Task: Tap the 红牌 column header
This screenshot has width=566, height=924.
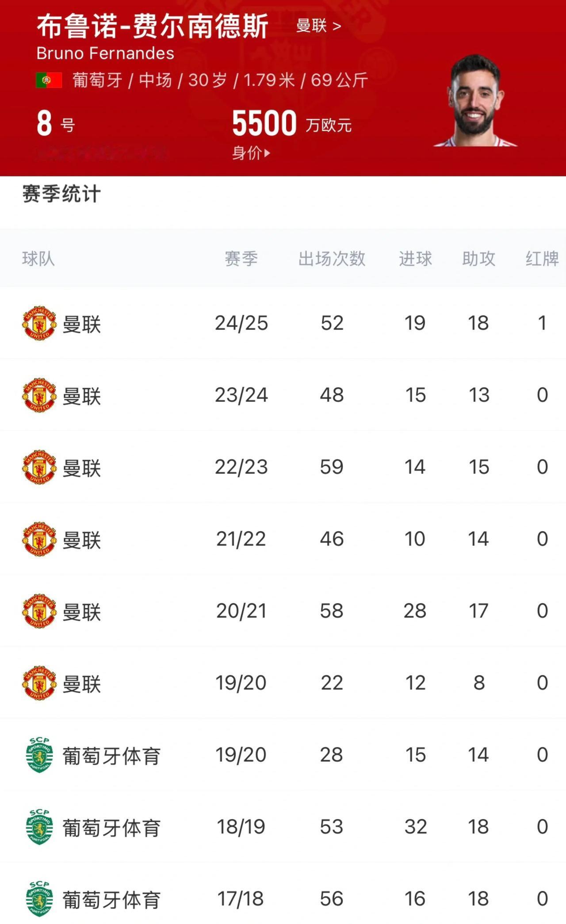Action: click(542, 258)
